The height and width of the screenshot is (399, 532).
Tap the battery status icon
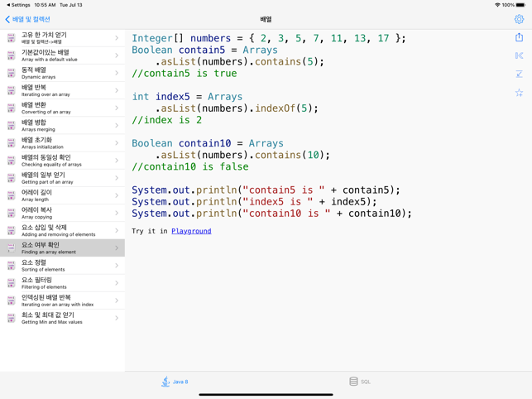520,5
